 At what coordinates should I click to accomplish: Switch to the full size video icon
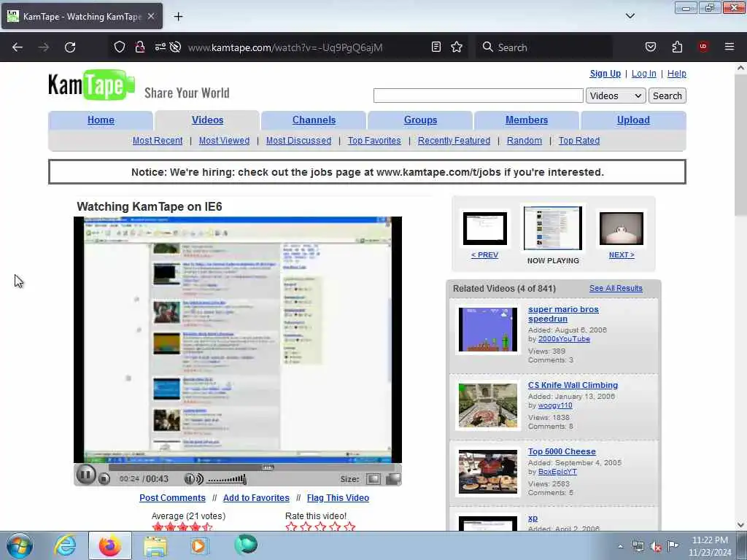coord(393,478)
